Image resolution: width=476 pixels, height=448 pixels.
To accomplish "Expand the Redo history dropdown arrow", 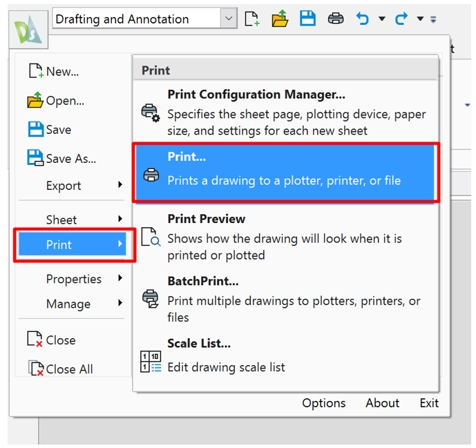I will pyautogui.click(x=420, y=19).
